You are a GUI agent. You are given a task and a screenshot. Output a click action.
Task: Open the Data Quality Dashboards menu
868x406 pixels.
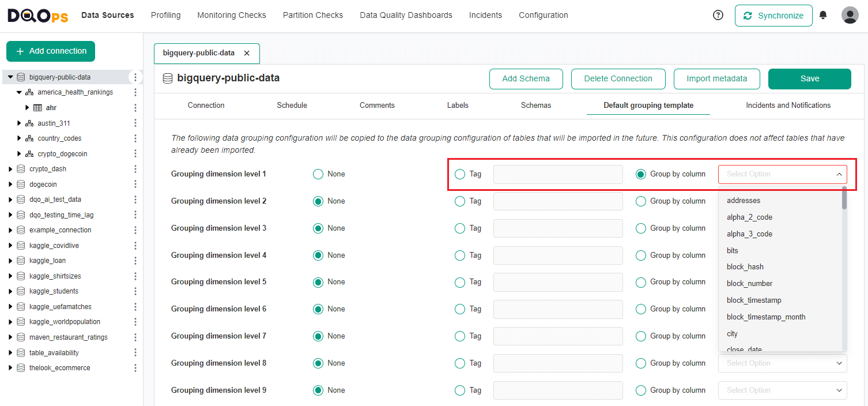tap(406, 16)
